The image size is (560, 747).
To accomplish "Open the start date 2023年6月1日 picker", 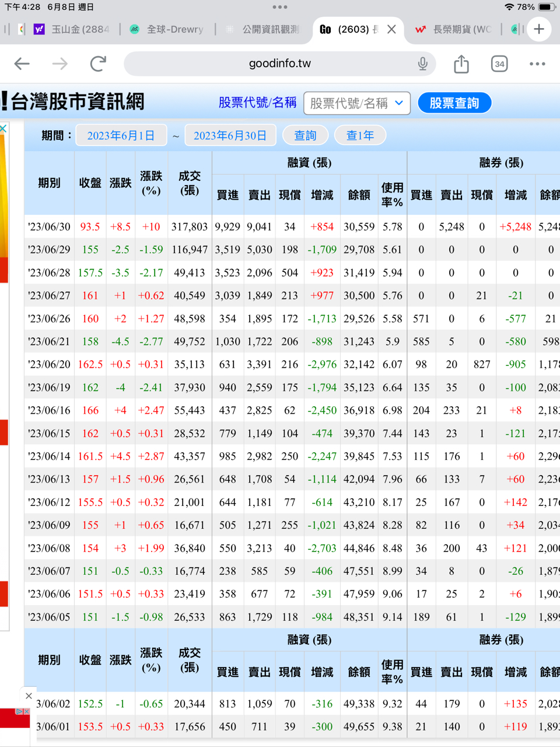I will pos(121,135).
